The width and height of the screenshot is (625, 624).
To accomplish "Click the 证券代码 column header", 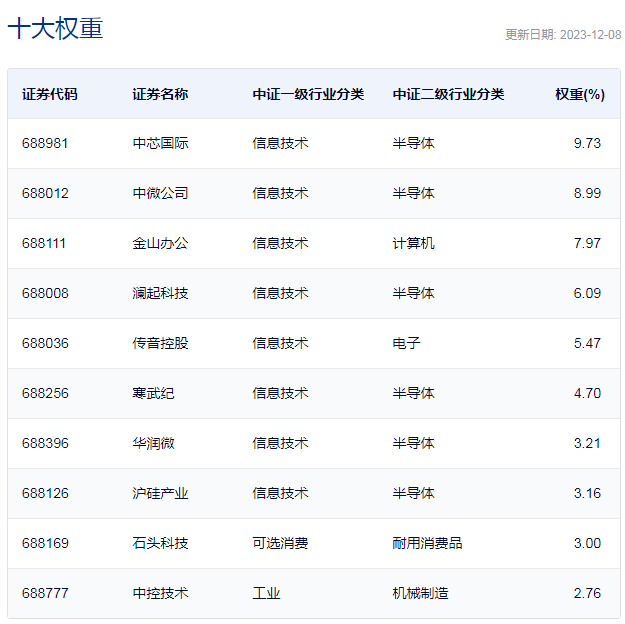I will 49,94.
